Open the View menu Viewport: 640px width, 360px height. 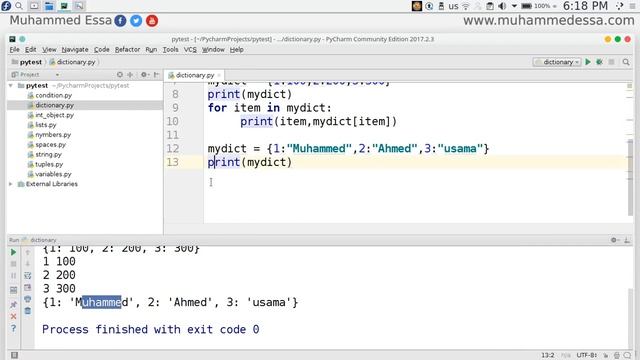[x=49, y=49]
